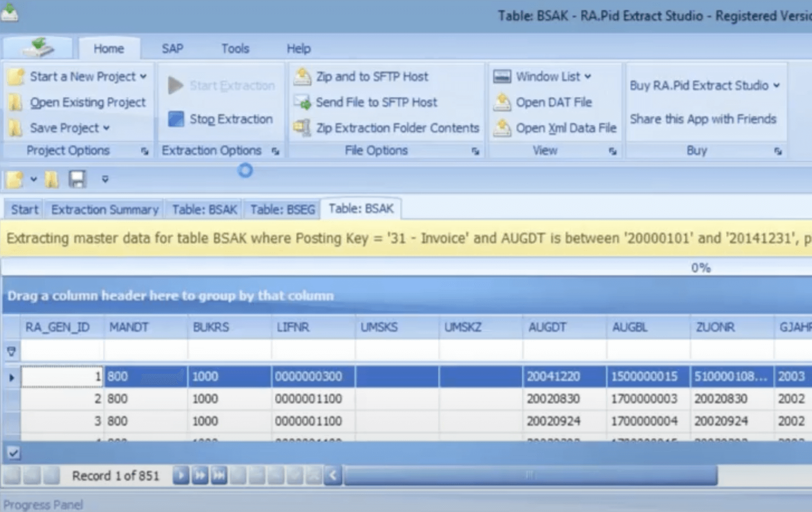
Task: Click the MANDT column header
Action: (x=145, y=327)
